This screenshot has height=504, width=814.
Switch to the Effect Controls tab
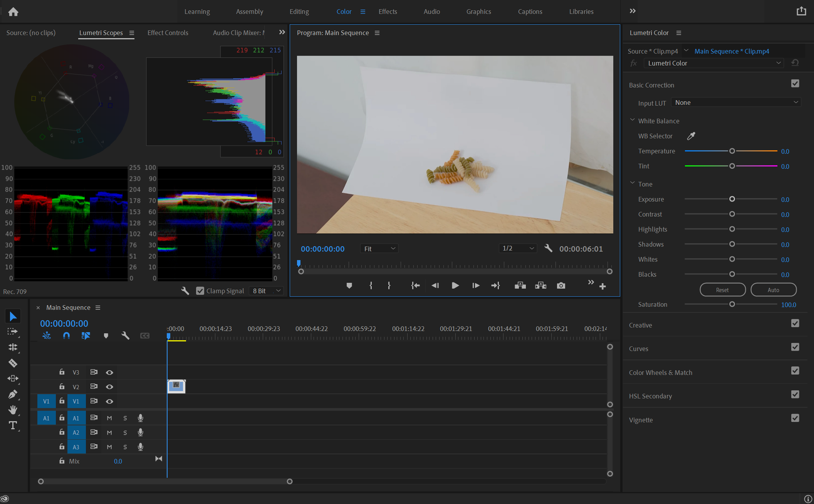pos(168,33)
